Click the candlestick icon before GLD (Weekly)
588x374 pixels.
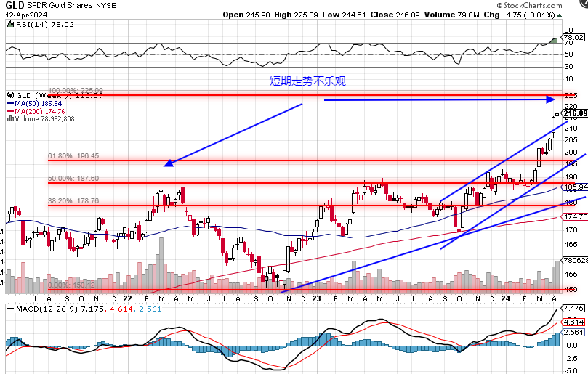pos(10,96)
